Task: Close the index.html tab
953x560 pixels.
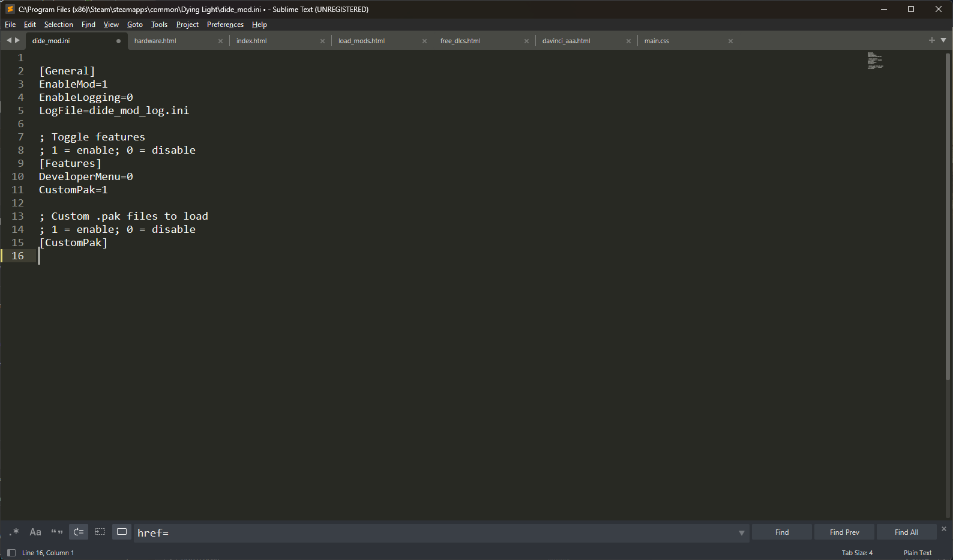Action: [x=322, y=41]
